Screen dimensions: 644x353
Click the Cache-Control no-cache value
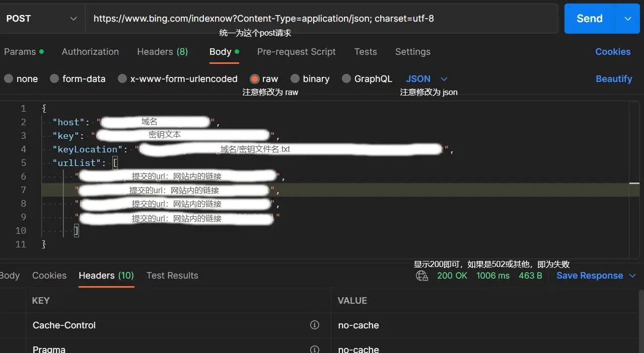pyautogui.click(x=359, y=325)
